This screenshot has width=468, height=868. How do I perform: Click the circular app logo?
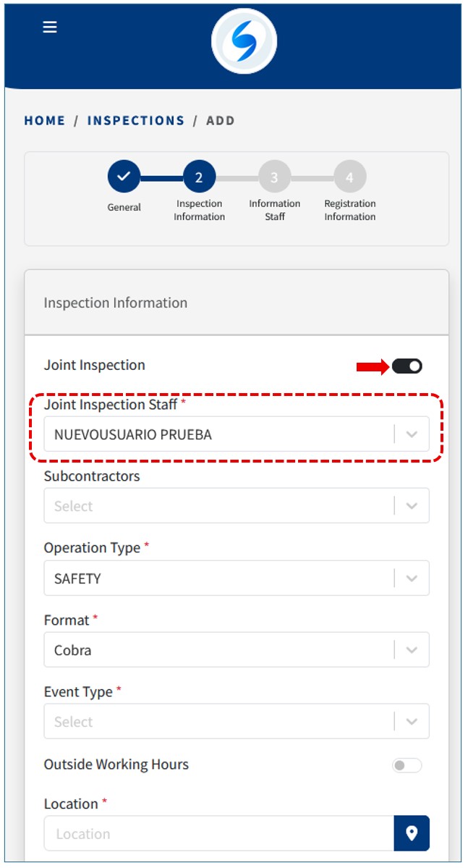pyautogui.click(x=244, y=41)
